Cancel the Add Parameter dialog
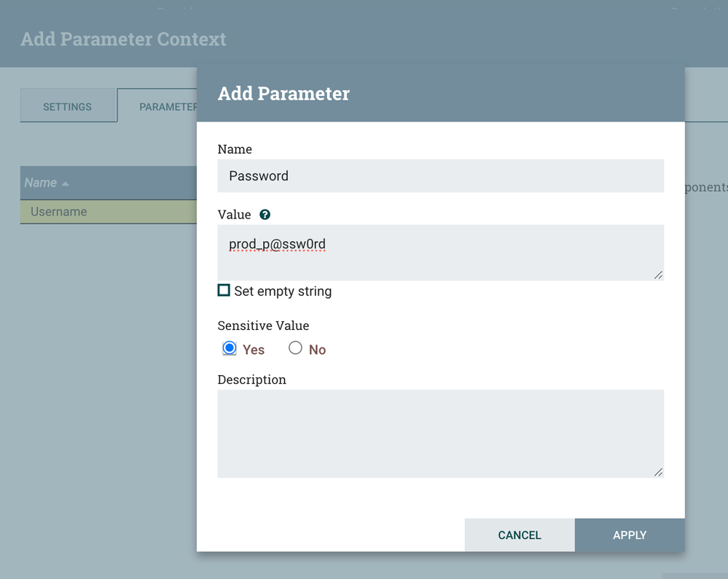 click(x=520, y=535)
